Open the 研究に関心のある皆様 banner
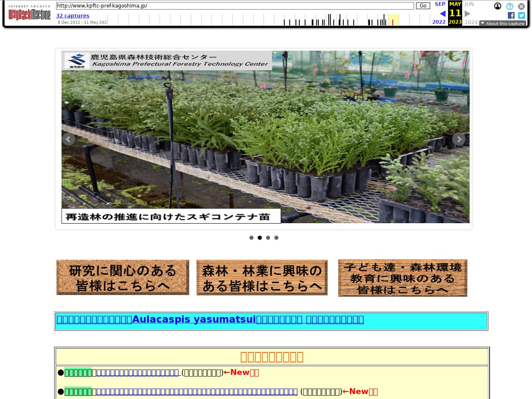 tap(123, 278)
